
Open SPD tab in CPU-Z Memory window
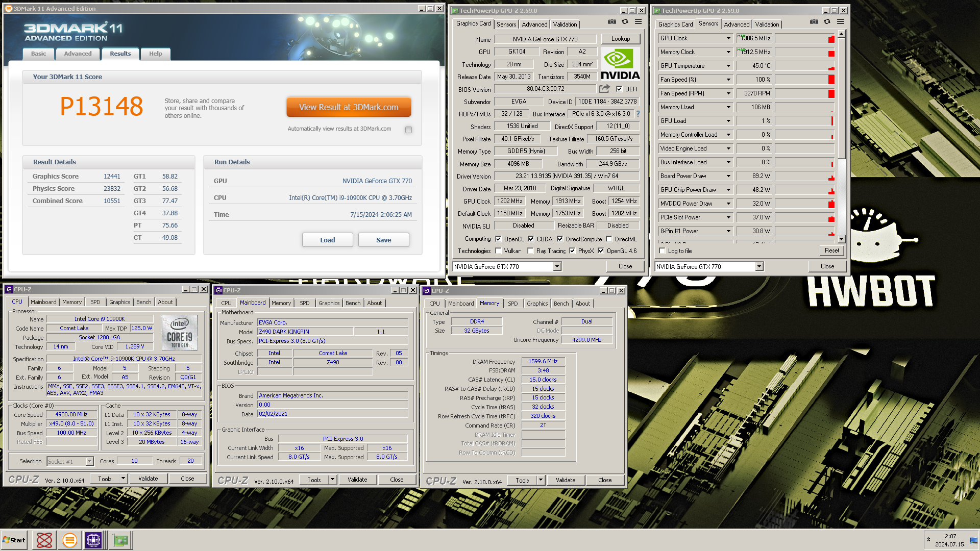pyautogui.click(x=513, y=304)
